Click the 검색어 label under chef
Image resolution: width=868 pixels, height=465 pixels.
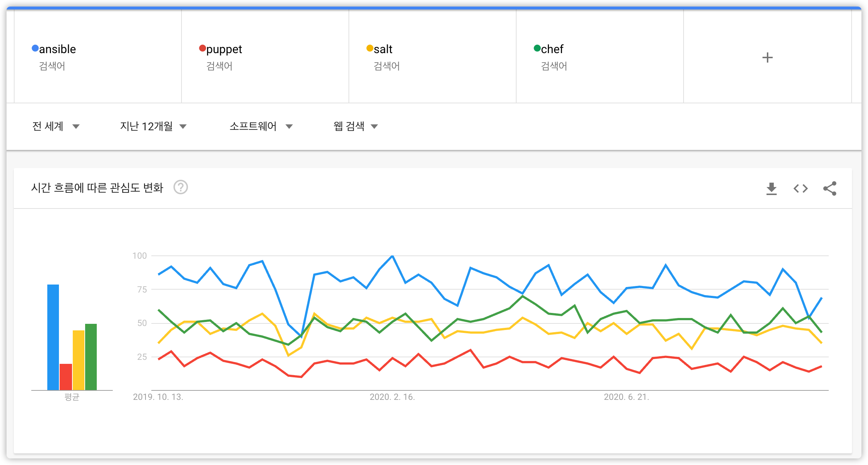(x=554, y=66)
